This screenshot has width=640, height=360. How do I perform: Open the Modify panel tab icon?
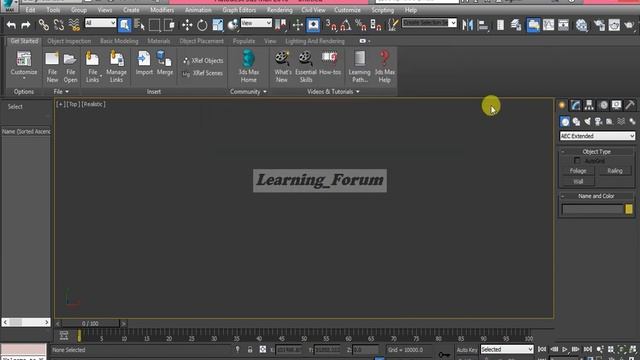(x=576, y=105)
